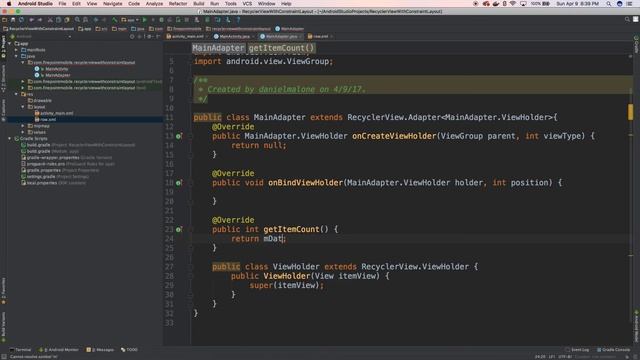
Task: Click the Scroll from Source target icon
Action: point(132,37)
